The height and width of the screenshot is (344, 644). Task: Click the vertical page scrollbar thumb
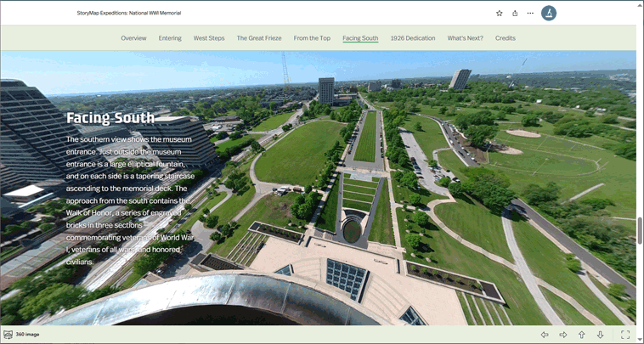(639, 231)
